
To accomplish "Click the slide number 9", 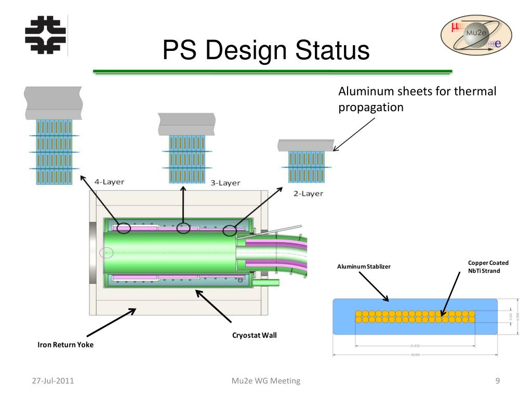I will pos(498,381).
